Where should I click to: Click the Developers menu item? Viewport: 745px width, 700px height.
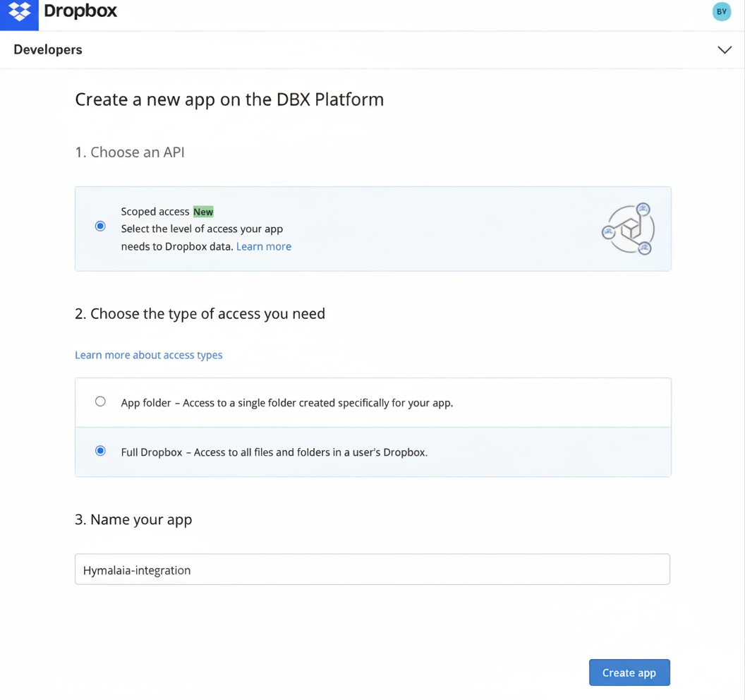[x=47, y=49]
